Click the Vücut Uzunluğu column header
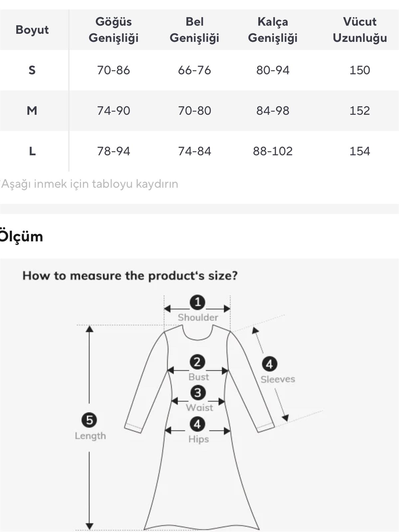This screenshot has width=399, height=532. 360,30
